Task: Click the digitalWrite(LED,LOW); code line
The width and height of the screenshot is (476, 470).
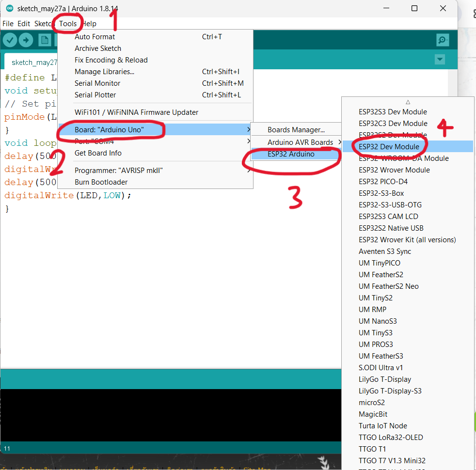Action: 68,195
